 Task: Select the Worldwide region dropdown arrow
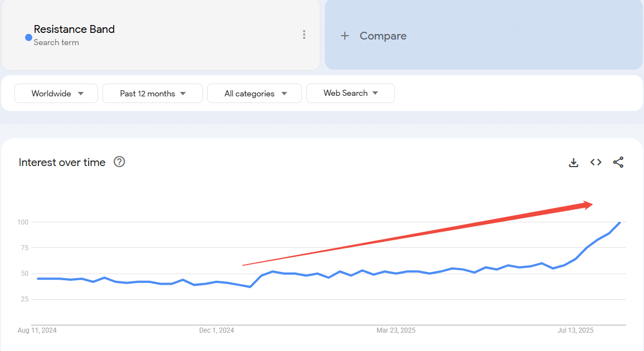click(80, 93)
